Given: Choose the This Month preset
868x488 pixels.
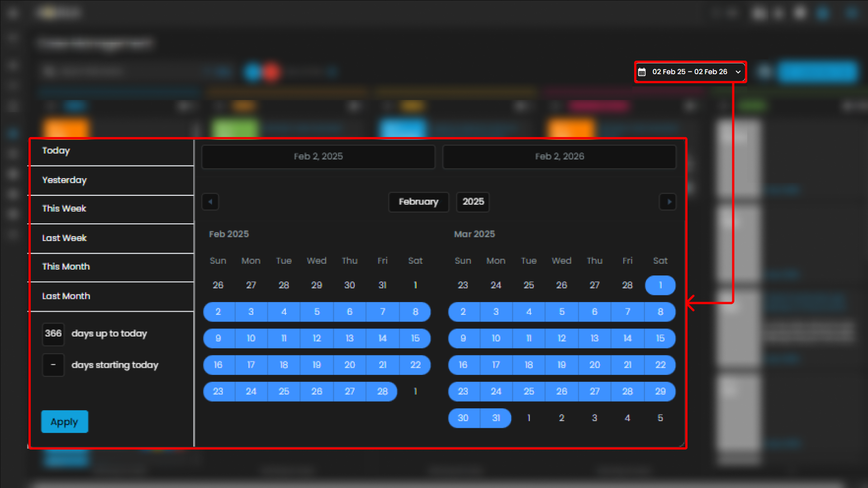Looking at the screenshot, I should (x=66, y=266).
